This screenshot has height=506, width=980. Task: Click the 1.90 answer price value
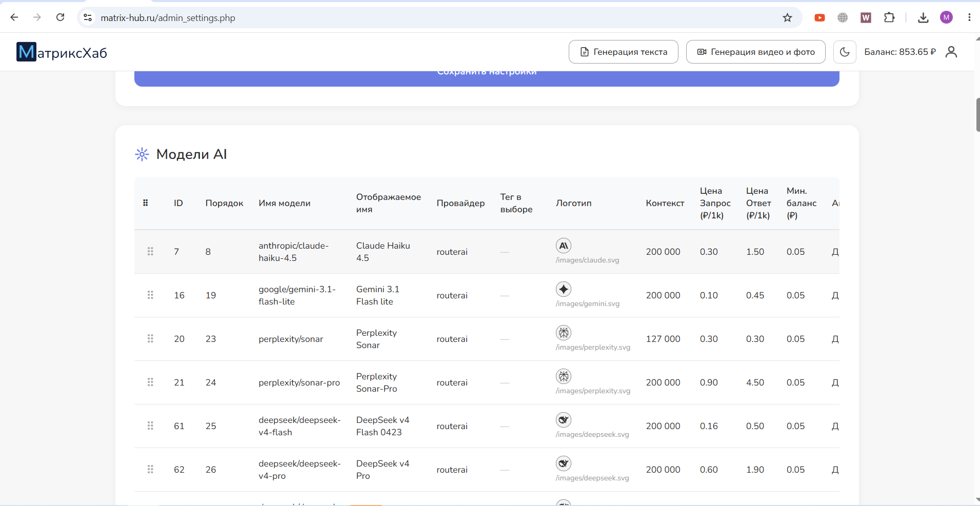tap(755, 470)
